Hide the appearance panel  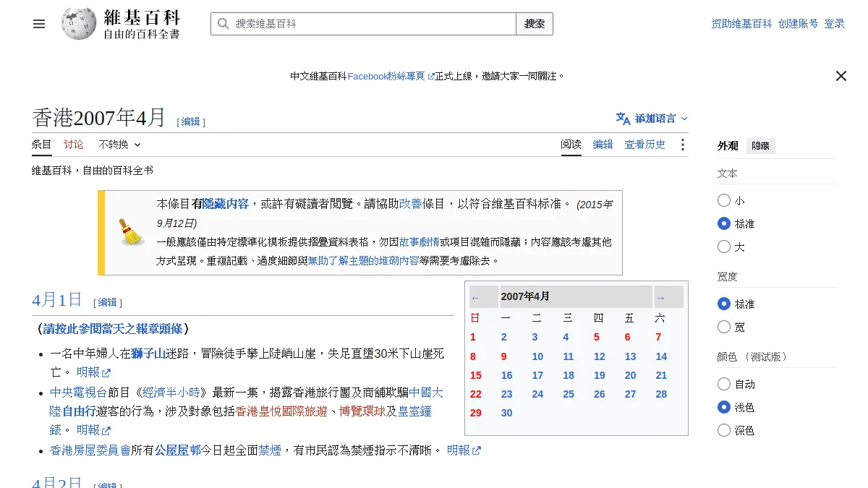[760, 146]
